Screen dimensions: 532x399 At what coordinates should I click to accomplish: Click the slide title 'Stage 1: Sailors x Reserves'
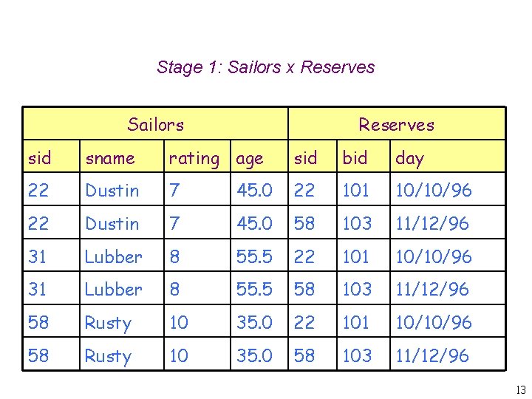click(x=265, y=67)
